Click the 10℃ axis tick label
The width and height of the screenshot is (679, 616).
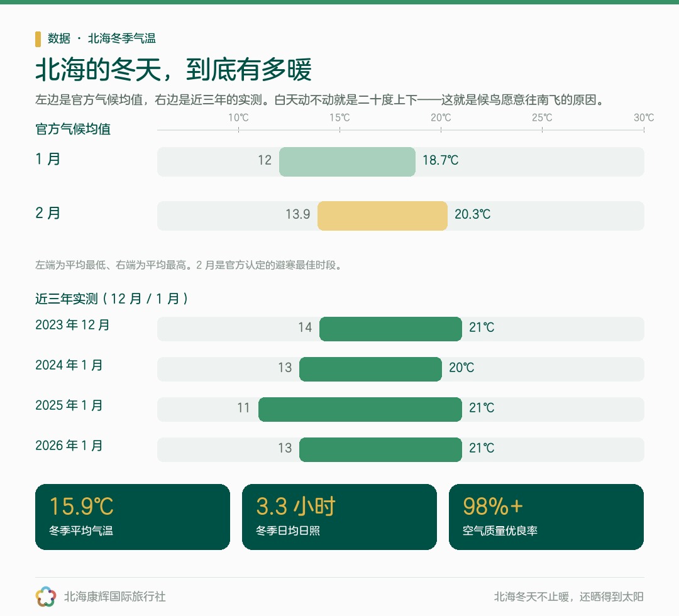[239, 118]
